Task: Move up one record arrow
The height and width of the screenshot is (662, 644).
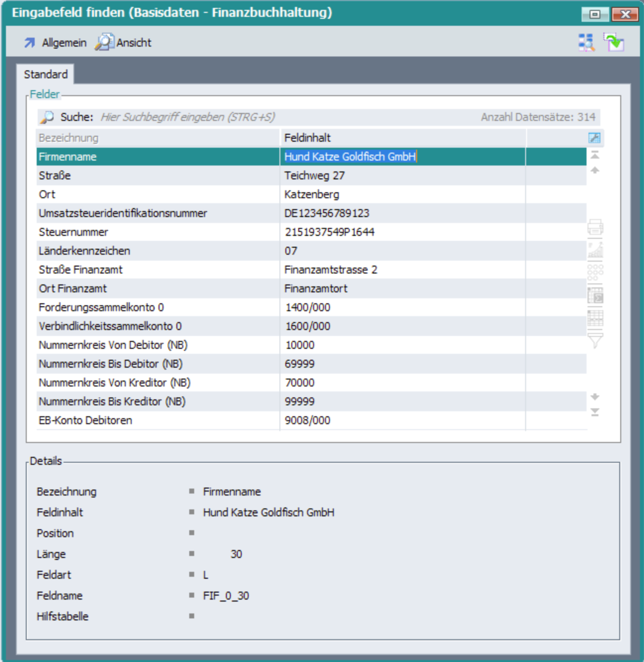Action: coord(595,170)
